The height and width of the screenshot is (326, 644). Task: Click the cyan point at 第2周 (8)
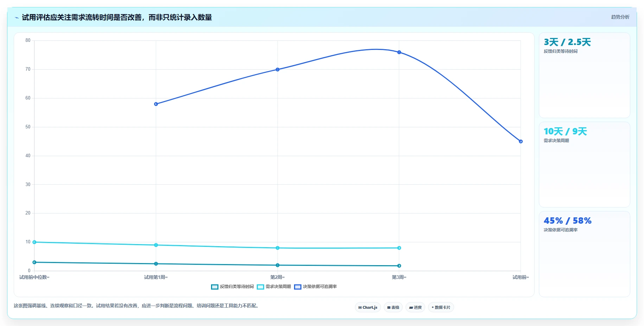pos(278,248)
